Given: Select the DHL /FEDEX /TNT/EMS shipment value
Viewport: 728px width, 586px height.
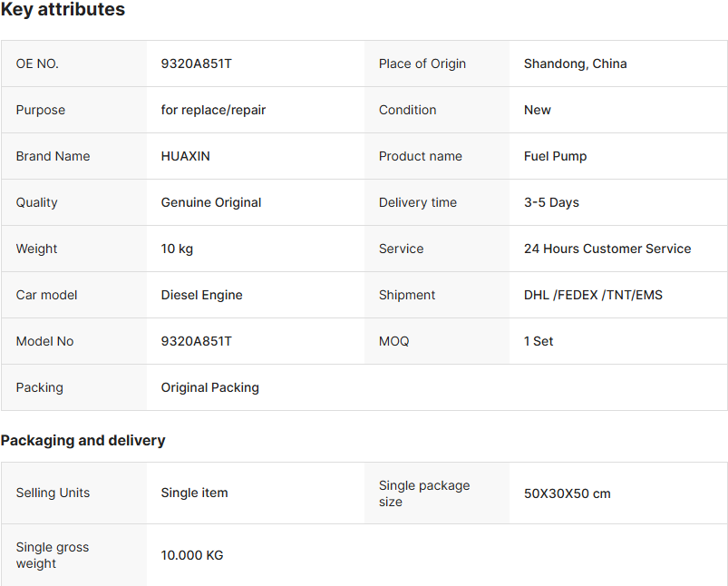Looking at the screenshot, I should point(593,295).
